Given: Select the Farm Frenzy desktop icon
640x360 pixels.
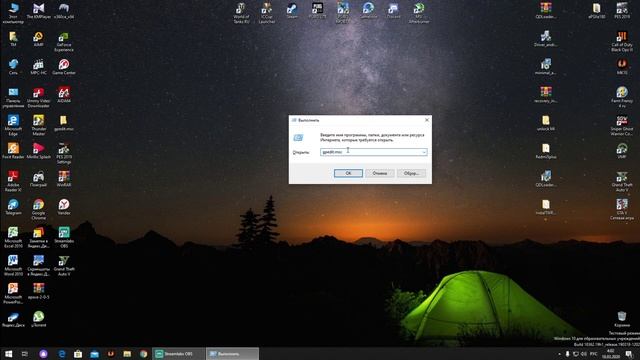Looking at the screenshot, I should click(622, 98).
